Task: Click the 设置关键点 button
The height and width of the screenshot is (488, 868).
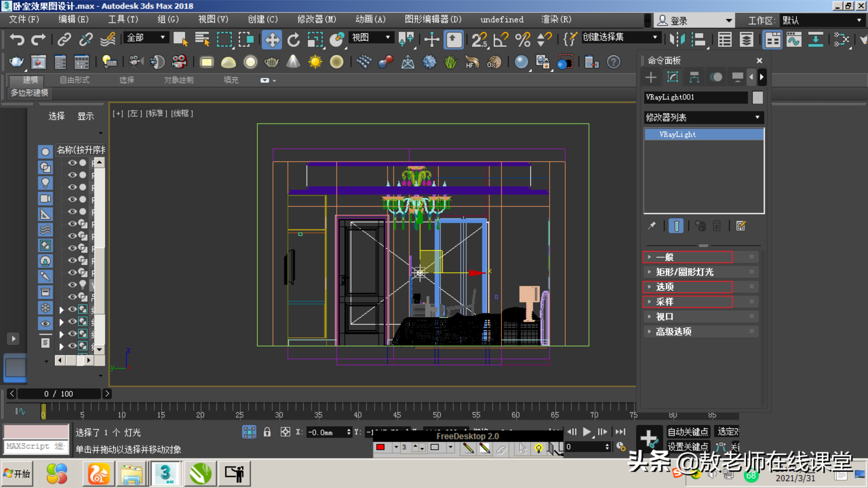Action: tap(688, 447)
